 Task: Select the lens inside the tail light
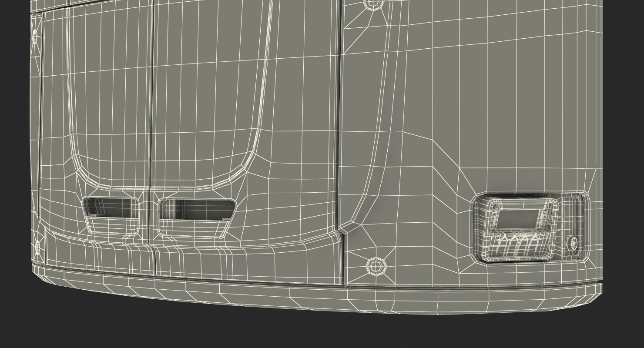click(517, 219)
